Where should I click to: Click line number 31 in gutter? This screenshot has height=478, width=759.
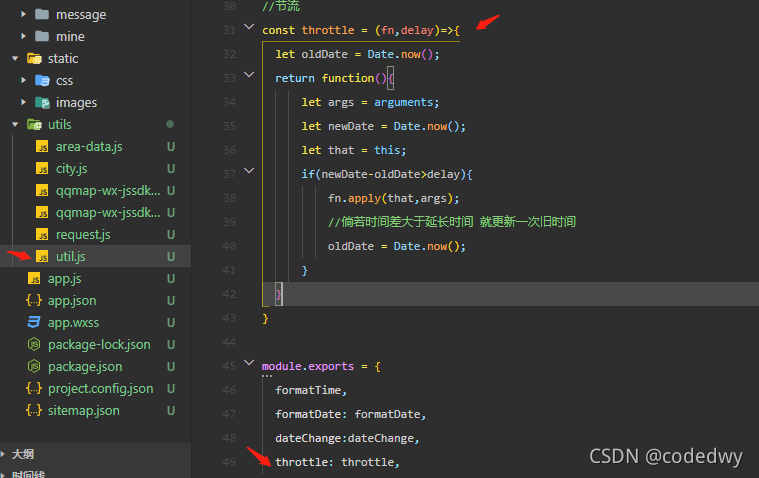(229, 30)
